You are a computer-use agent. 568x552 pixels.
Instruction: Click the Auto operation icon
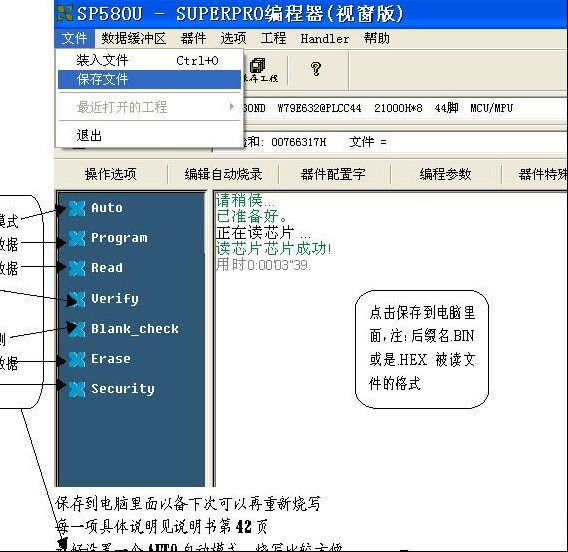(x=77, y=208)
